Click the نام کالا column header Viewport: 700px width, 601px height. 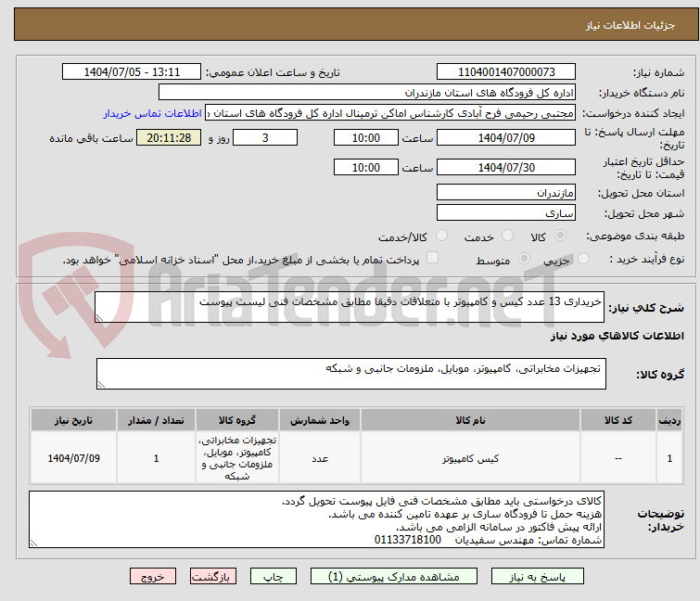click(x=470, y=420)
